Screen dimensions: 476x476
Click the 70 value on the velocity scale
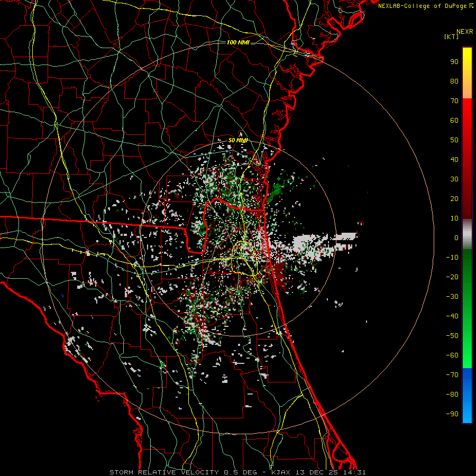click(454, 101)
